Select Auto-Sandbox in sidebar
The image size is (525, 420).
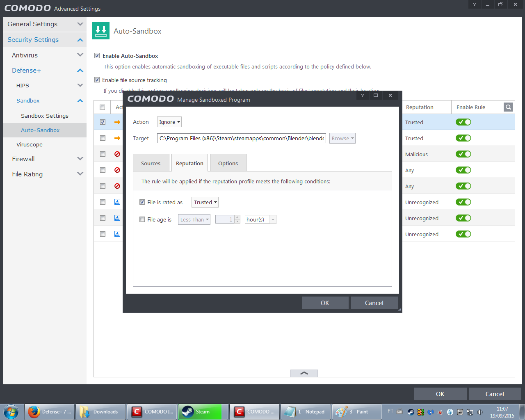point(45,130)
